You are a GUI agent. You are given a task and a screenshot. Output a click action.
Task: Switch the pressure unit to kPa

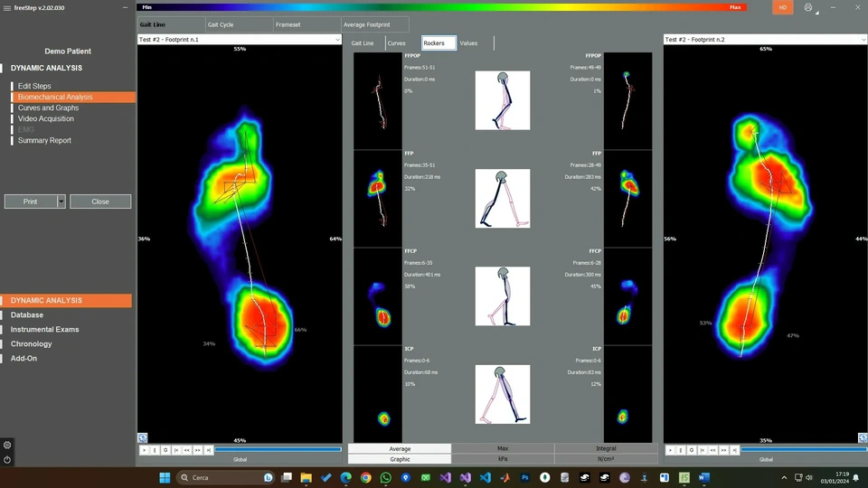pos(503,459)
